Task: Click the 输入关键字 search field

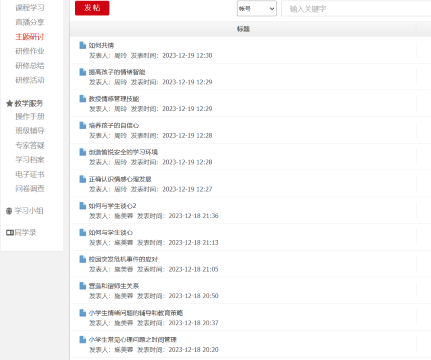Action: pyautogui.click(x=356, y=9)
